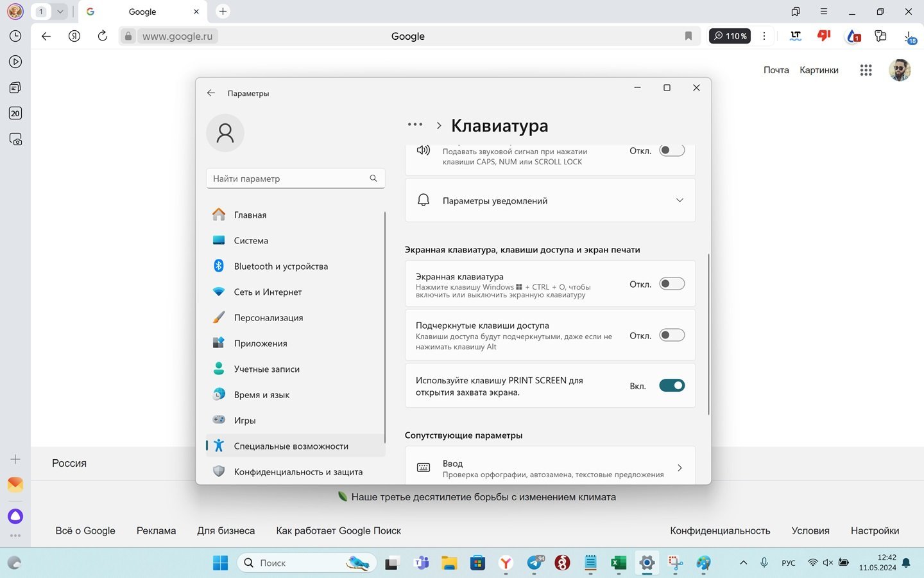Image resolution: width=924 pixels, height=578 pixels.
Task: Reload the Google page
Action: click(x=103, y=36)
